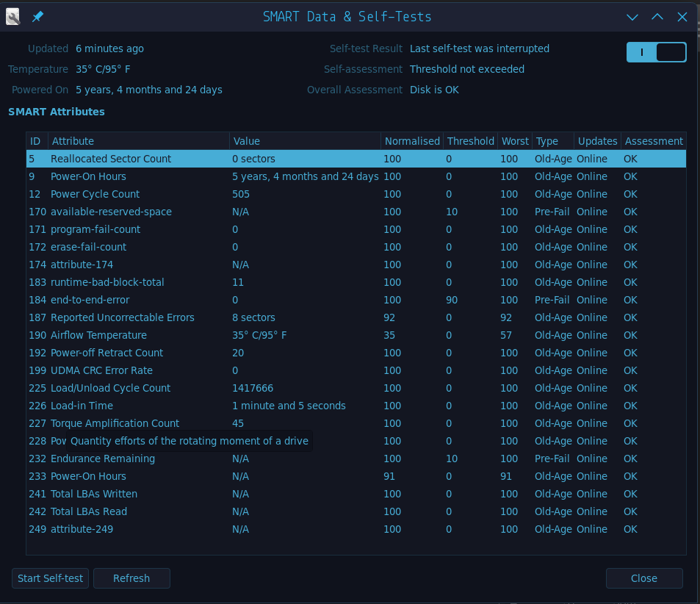700x604 pixels.
Task: Click the disk utility icon in title bar
Action: (x=13, y=16)
